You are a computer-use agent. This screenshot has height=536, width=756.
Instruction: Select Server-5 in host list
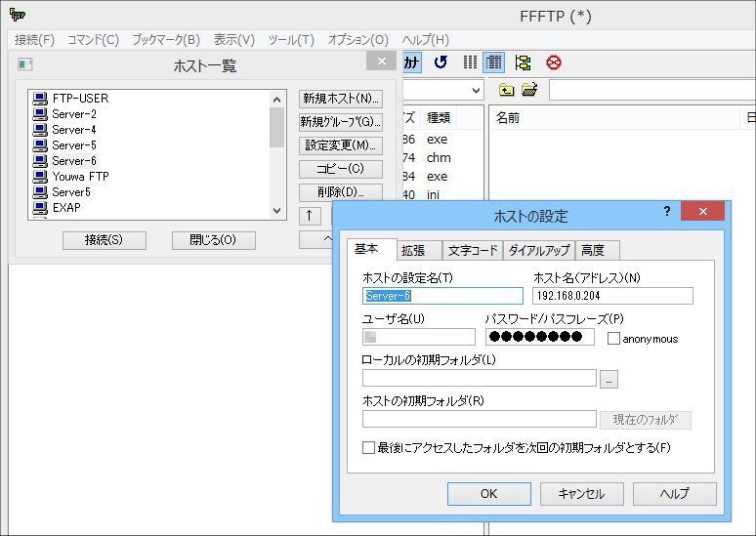tap(74, 145)
